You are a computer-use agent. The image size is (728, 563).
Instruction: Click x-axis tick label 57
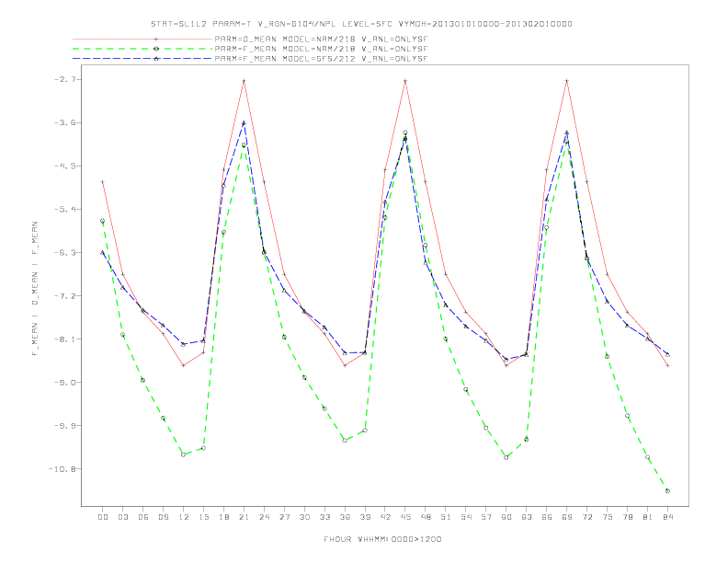[x=486, y=517]
